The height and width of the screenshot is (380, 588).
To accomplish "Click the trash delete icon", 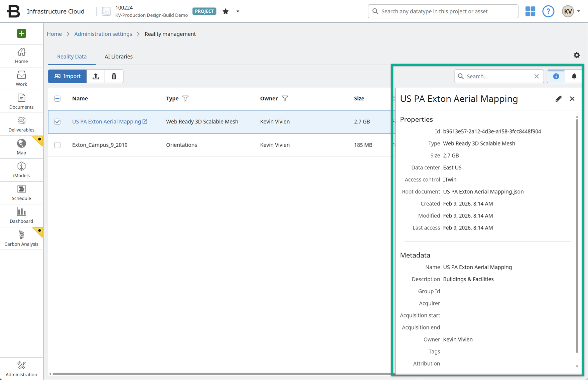I will 114,76.
